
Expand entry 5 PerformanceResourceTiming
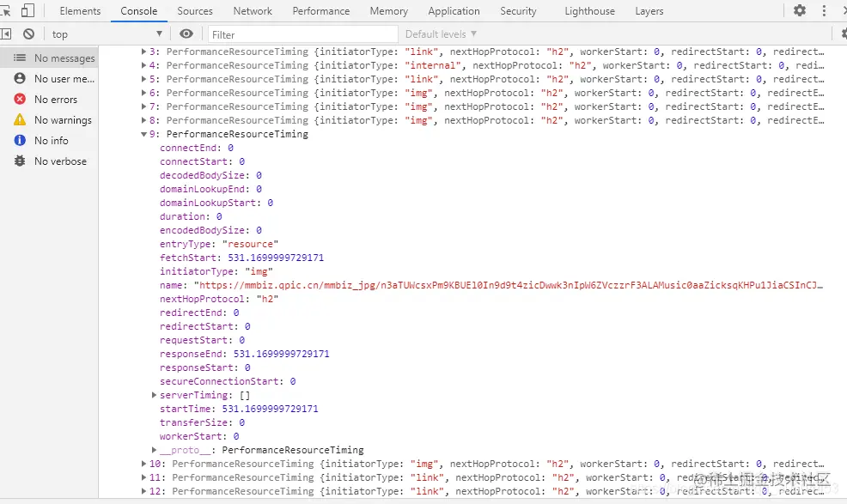[143, 79]
